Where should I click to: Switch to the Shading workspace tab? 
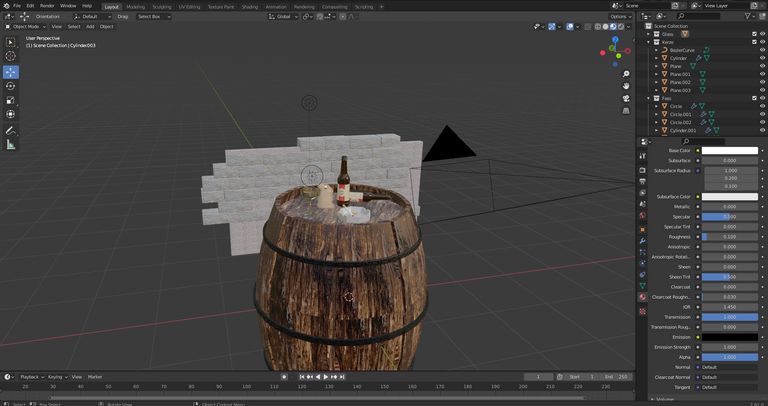249,6
